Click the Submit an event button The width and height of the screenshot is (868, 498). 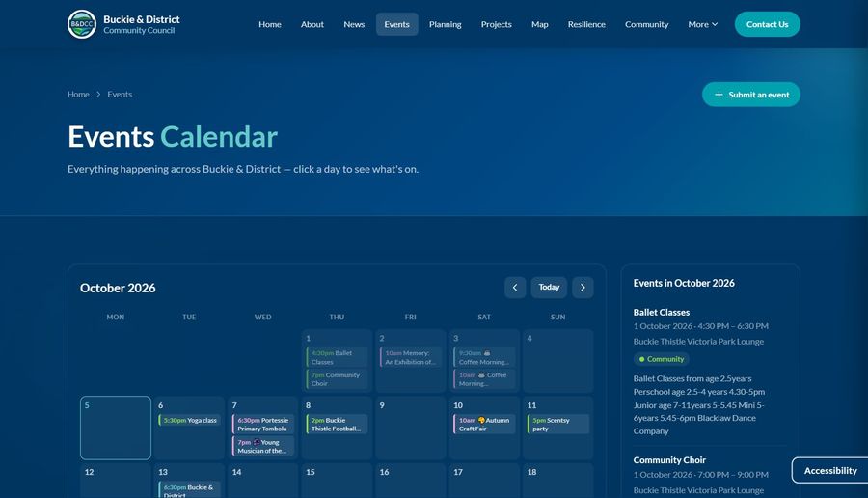coord(751,95)
